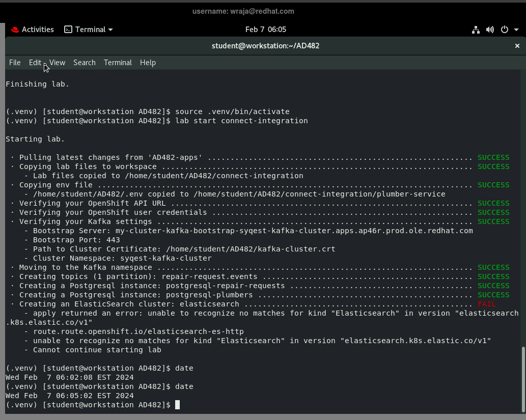Open the network status icon
The width and height of the screenshot is (526, 420).
click(x=476, y=30)
